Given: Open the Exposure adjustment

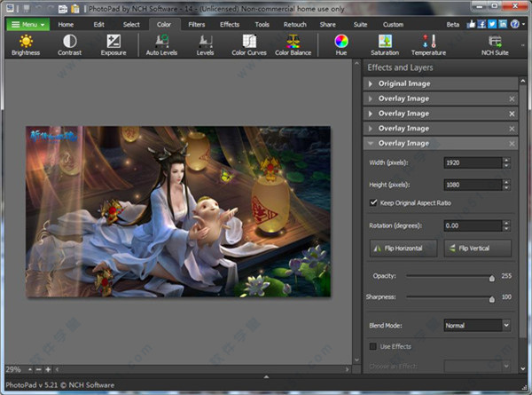Looking at the screenshot, I should [x=113, y=45].
